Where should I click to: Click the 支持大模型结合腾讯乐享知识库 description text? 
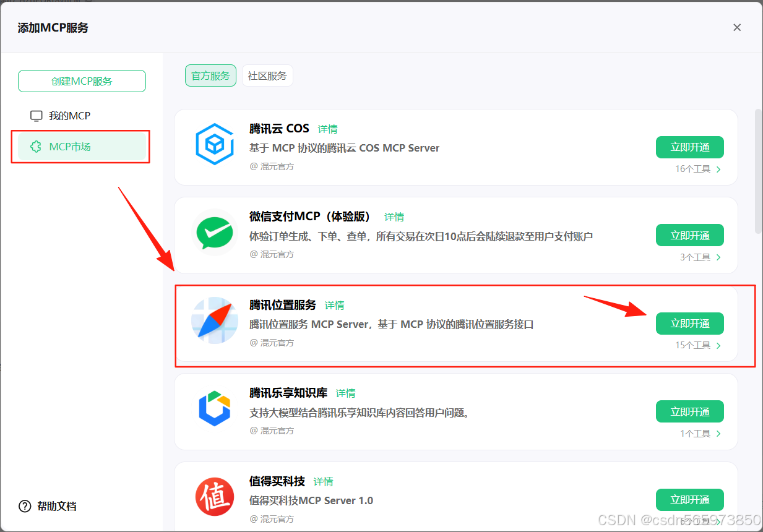coord(360,413)
